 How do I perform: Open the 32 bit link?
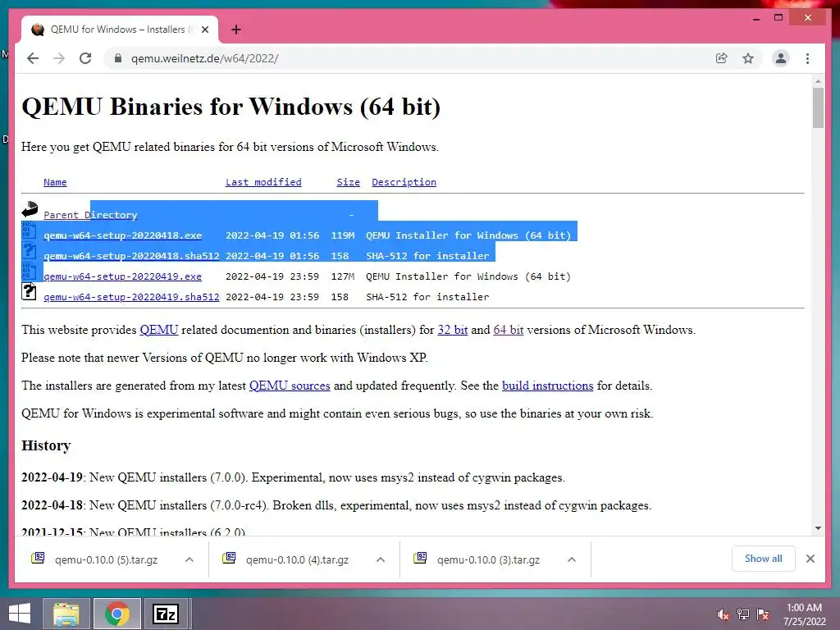click(453, 330)
